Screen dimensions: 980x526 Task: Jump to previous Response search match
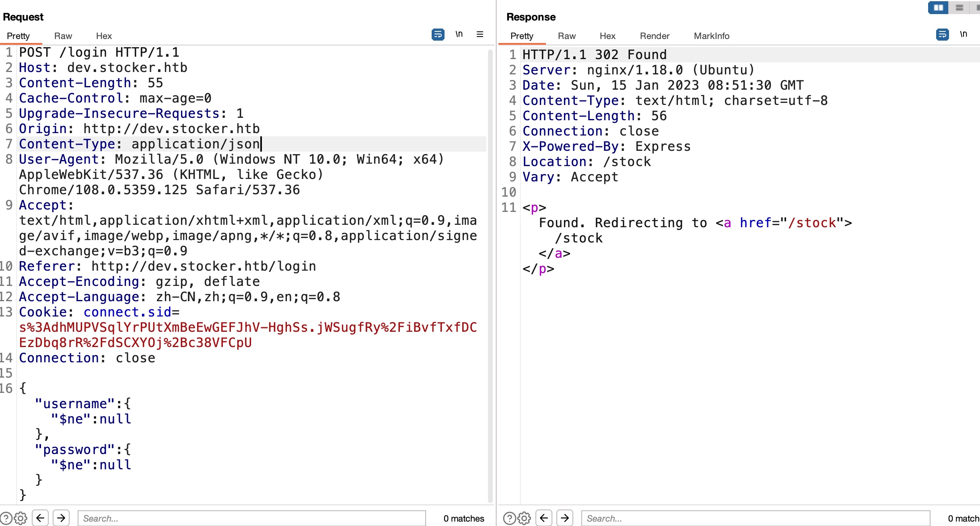[x=544, y=518]
